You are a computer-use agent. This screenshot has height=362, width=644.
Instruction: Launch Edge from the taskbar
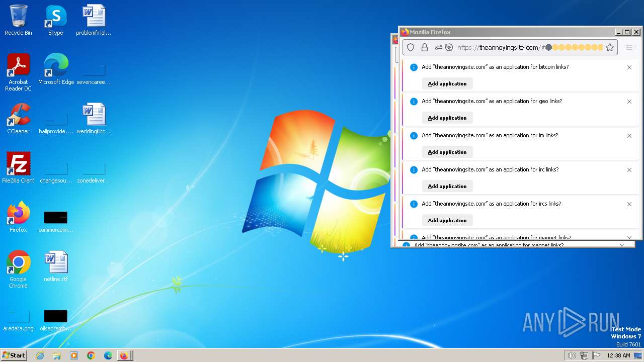108,355
